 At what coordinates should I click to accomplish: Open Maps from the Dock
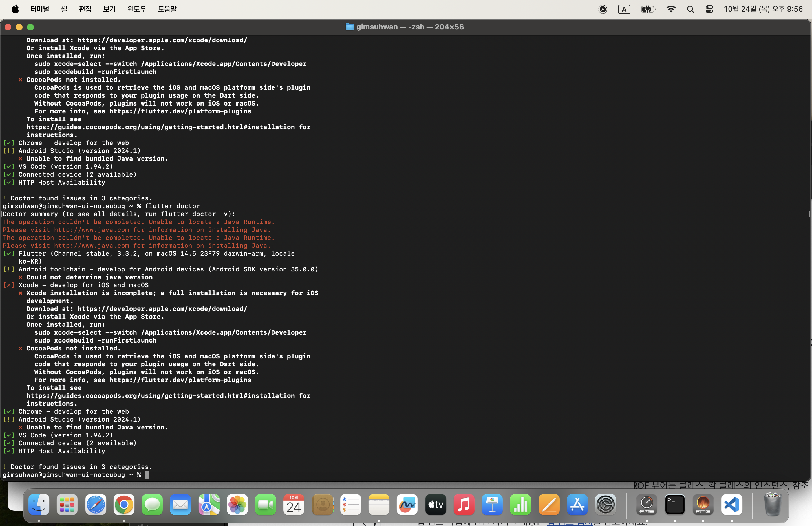point(209,505)
